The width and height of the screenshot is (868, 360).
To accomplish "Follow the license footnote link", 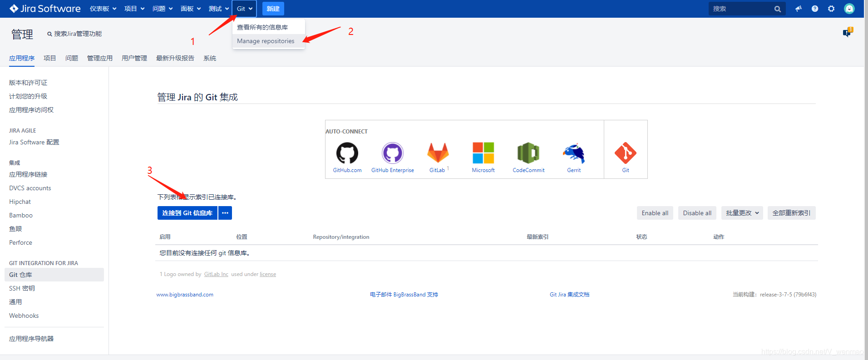I will click(x=268, y=274).
